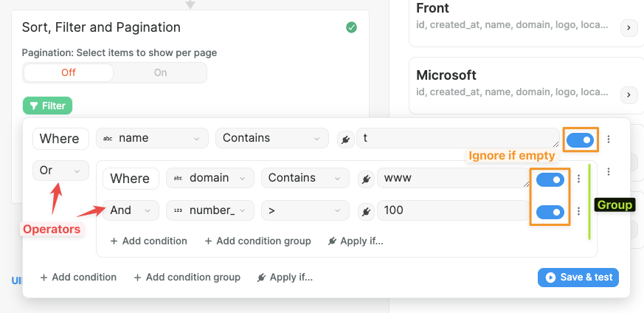The image size is (644, 313).
Task: Click green check icon on Sort, Filter card
Action: [x=351, y=27]
